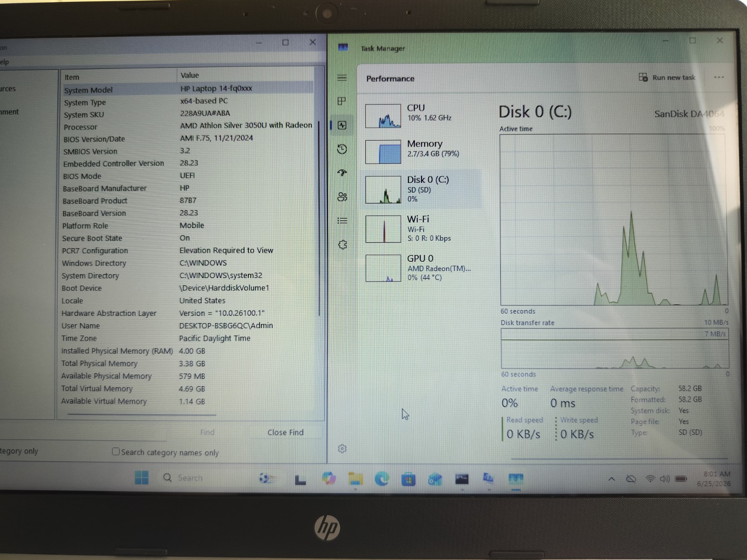Switch to System Information taskbar icon
Image resolution: width=747 pixels, height=560 pixels.
(488, 478)
